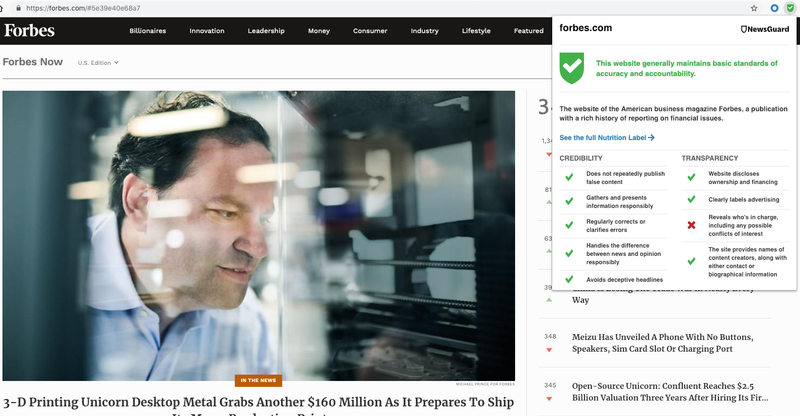Open the Featured menu
This screenshot has width=800, height=416.
[529, 31]
